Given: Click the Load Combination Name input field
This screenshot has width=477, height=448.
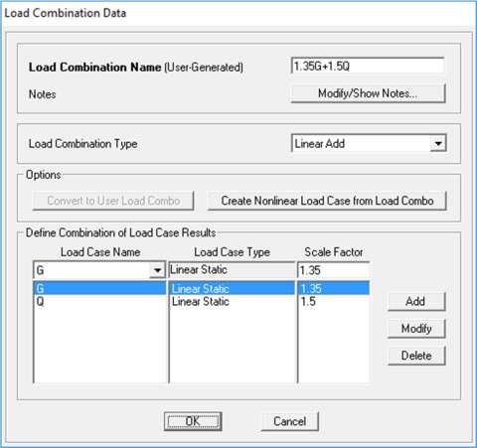Looking at the screenshot, I should click(x=368, y=66).
